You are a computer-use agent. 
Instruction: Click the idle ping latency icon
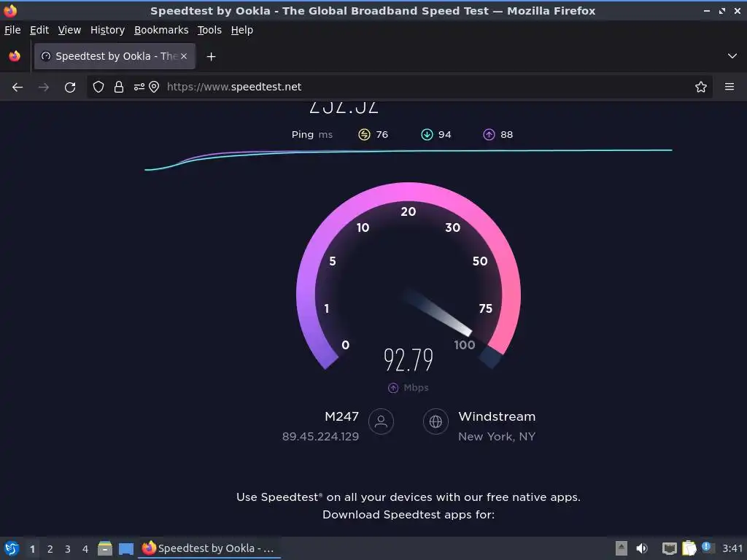tap(364, 135)
